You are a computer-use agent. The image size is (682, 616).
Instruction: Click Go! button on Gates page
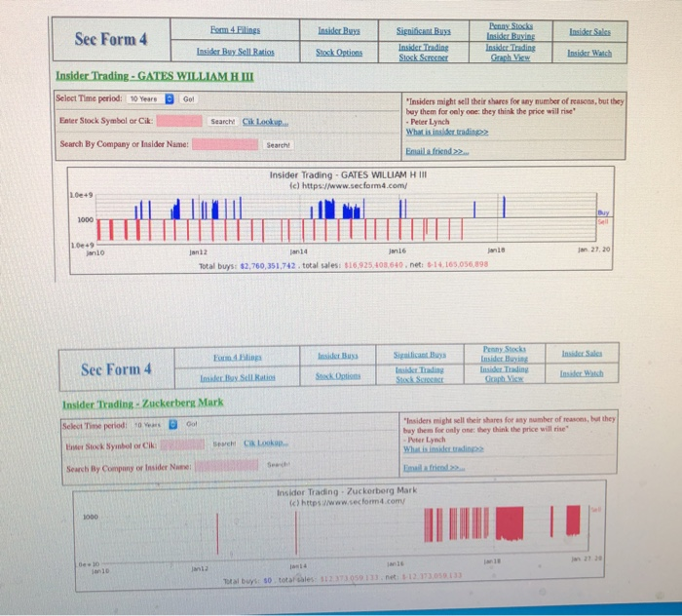click(x=188, y=99)
